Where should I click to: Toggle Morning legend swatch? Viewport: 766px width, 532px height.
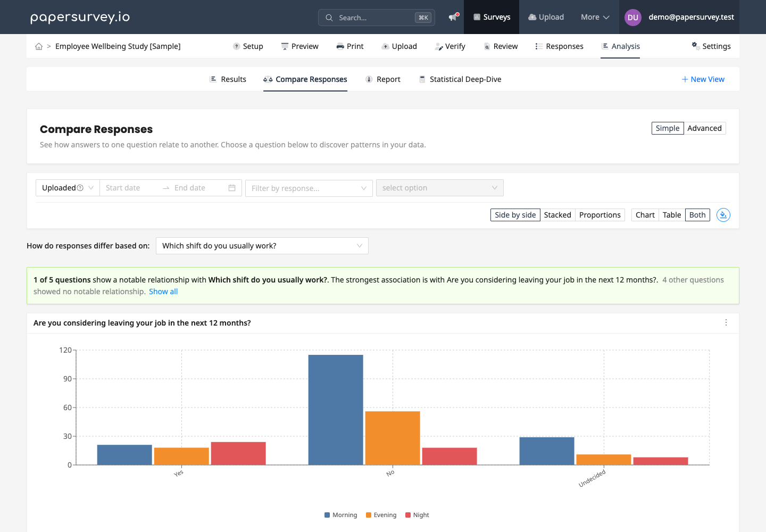click(327, 515)
